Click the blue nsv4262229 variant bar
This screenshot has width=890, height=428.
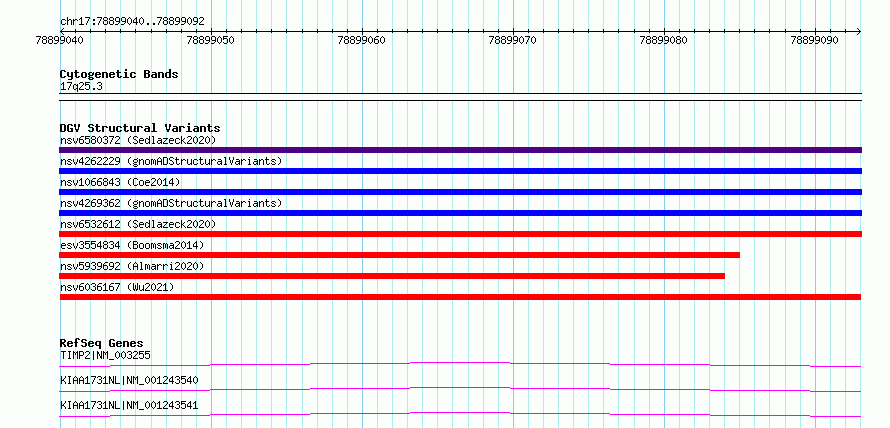coord(461,171)
